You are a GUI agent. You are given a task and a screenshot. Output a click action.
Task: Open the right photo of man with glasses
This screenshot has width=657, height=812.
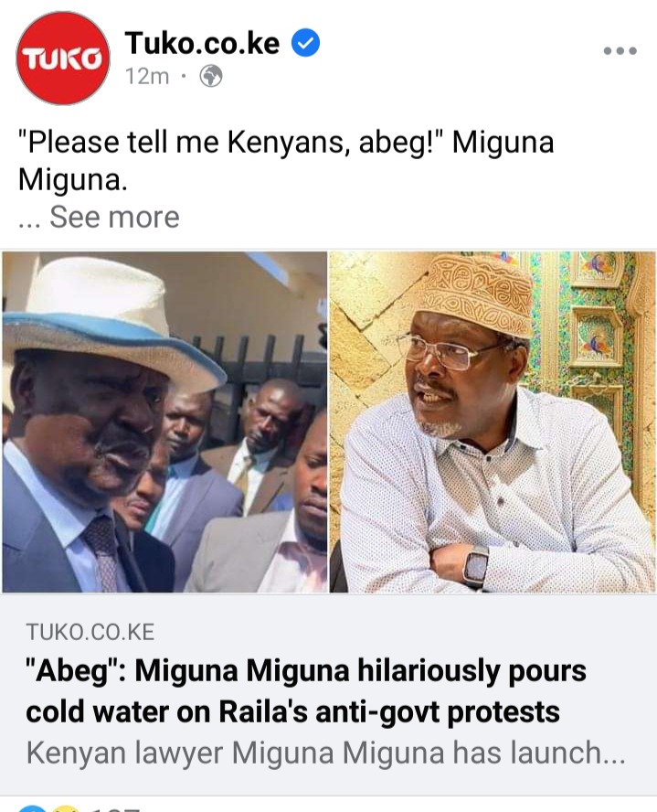click(x=493, y=422)
